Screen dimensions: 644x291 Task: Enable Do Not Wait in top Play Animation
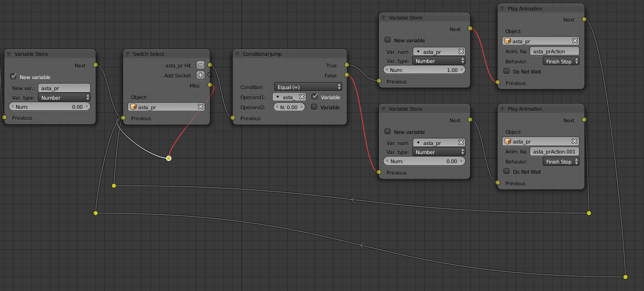coord(506,71)
